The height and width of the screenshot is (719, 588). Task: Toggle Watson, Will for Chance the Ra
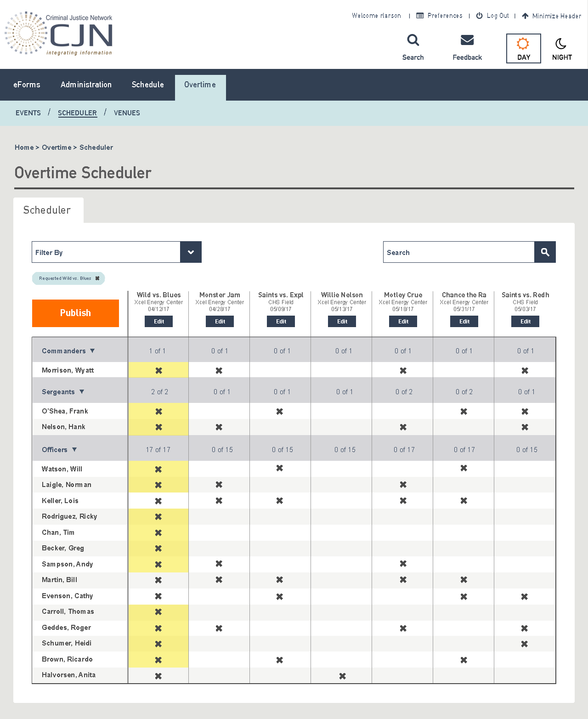click(464, 468)
